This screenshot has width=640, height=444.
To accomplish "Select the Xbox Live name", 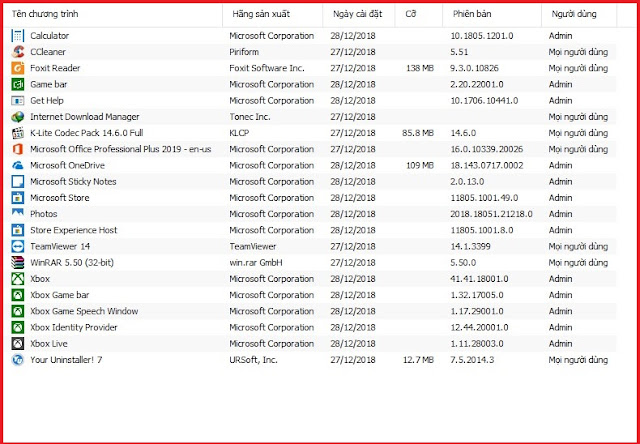I will [x=49, y=344].
